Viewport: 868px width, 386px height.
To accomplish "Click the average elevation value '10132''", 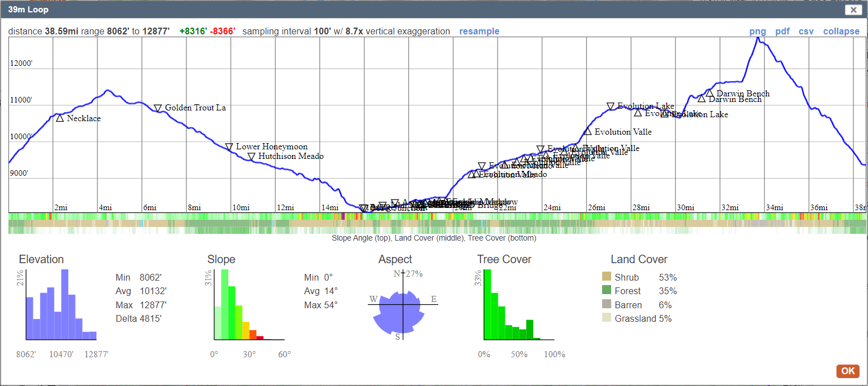I will pos(153,291).
